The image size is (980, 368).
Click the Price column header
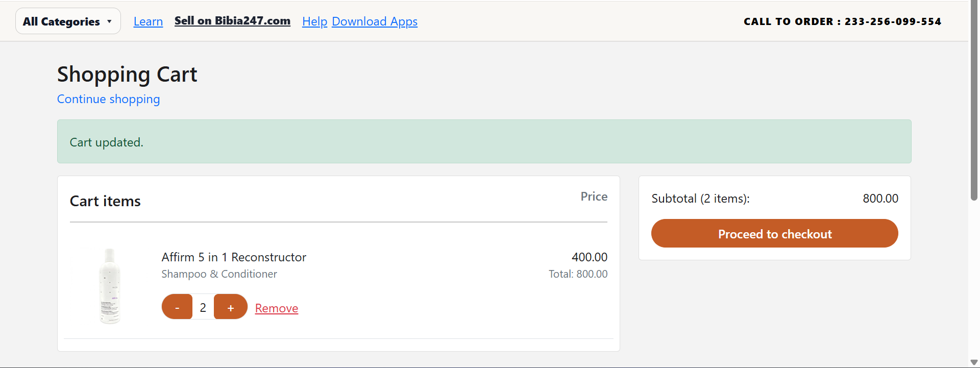tap(594, 196)
